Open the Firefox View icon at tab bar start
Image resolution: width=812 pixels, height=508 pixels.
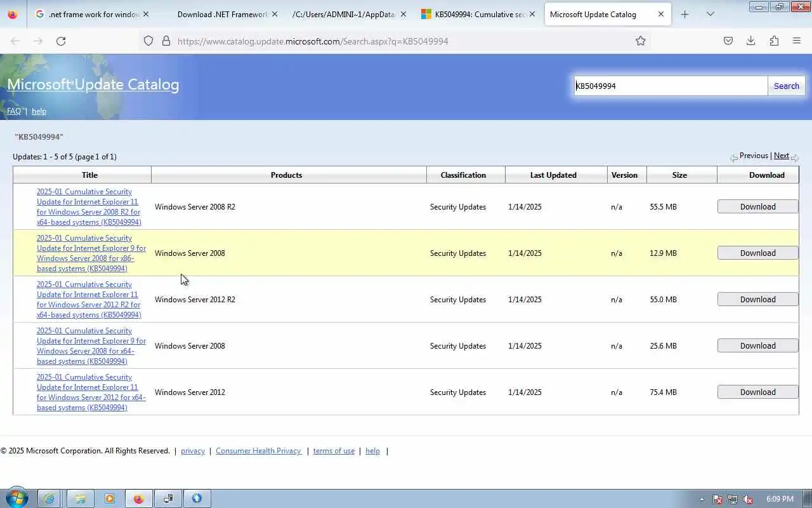point(13,14)
